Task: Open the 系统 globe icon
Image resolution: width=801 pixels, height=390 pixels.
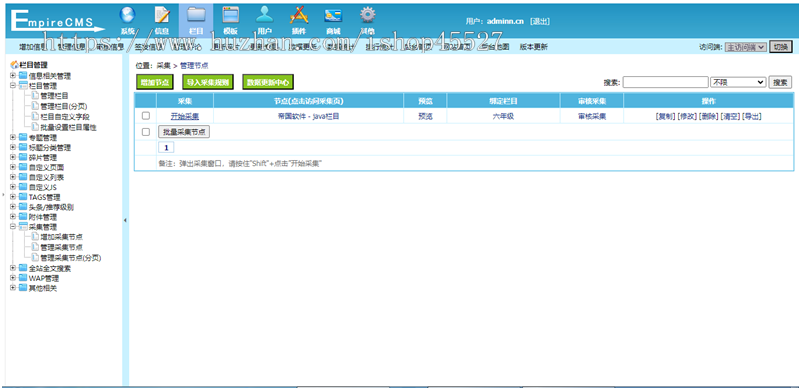Action: tap(128, 15)
